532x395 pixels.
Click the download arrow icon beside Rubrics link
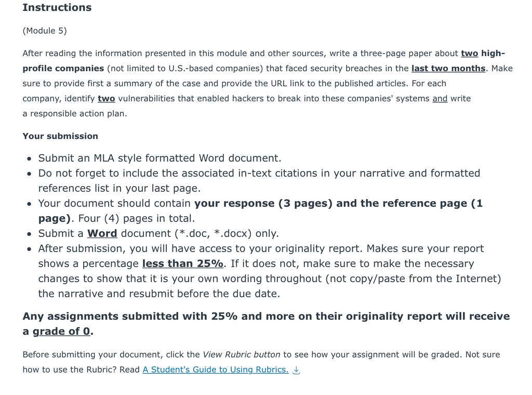coord(296,370)
